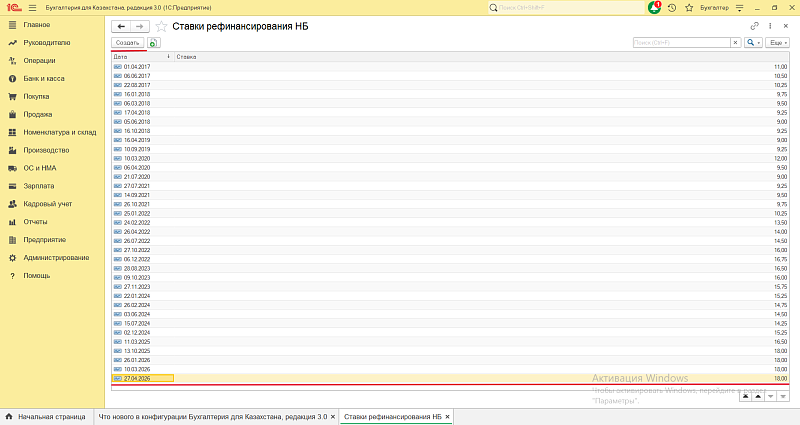Create a new record by copying

tap(153, 43)
